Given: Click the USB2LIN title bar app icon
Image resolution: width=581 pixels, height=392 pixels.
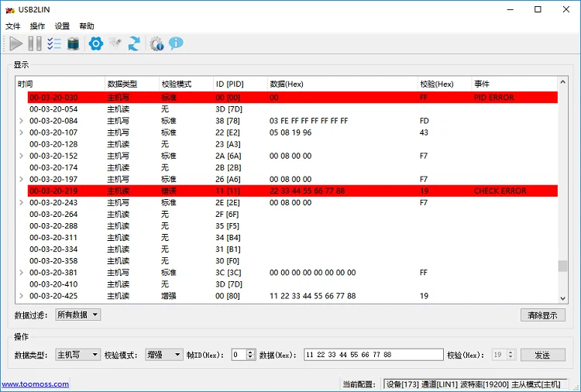Looking at the screenshot, I should click(x=10, y=10).
